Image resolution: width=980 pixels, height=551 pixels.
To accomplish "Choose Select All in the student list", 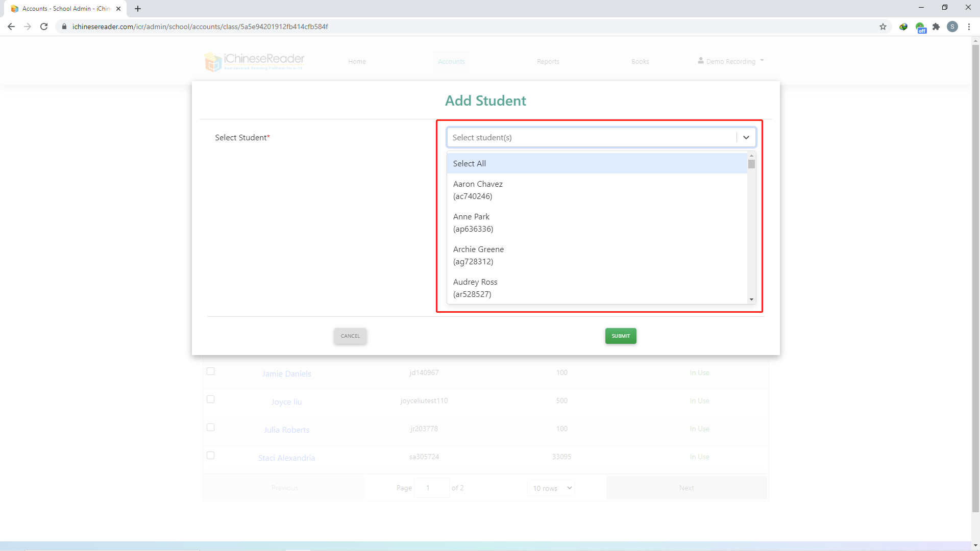I will (x=470, y=164).
